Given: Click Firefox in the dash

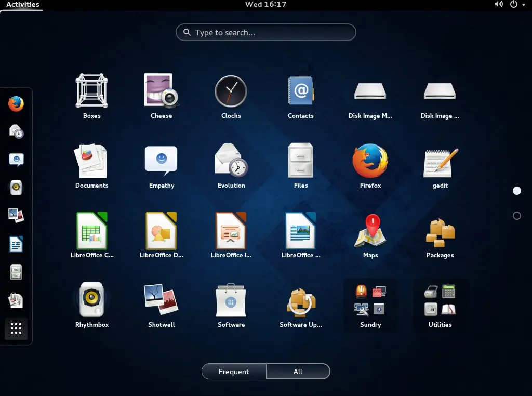Looking at the screenshot, I should [x=16, y=104].
